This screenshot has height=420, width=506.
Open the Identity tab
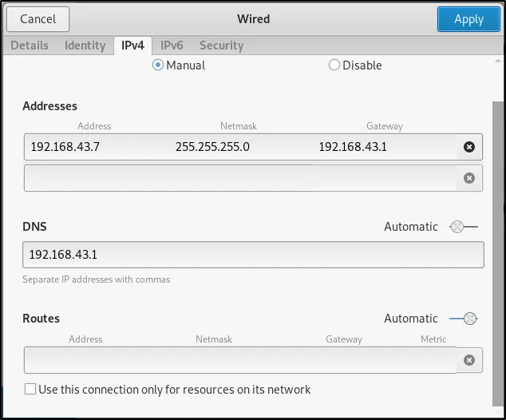pyautogui.click(x=85, y=46)
